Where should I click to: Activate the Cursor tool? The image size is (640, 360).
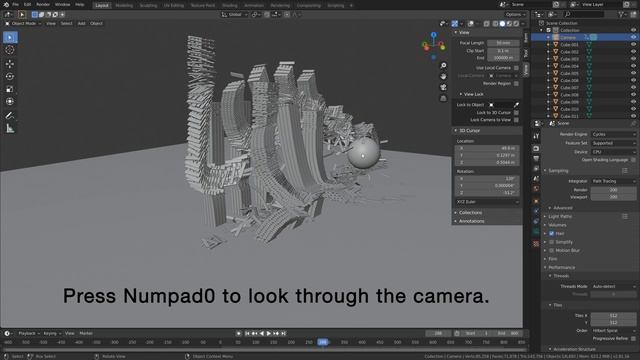click(x=10, y=50)
